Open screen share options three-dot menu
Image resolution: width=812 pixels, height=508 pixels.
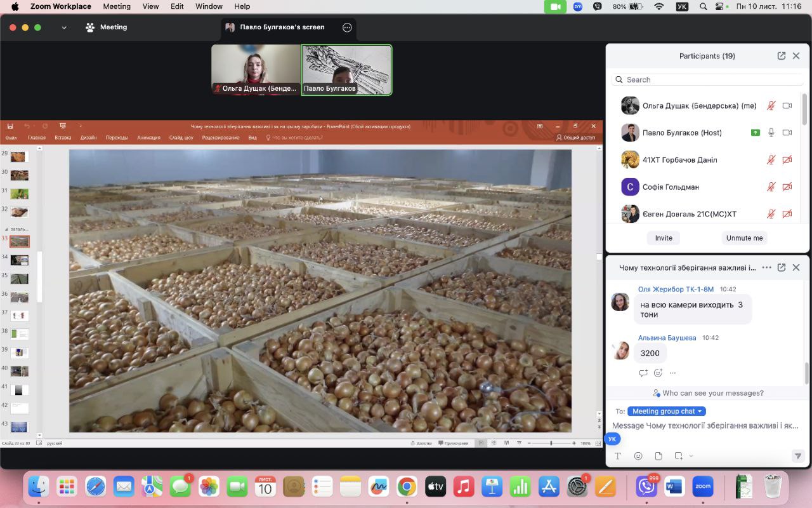[347, 27]
